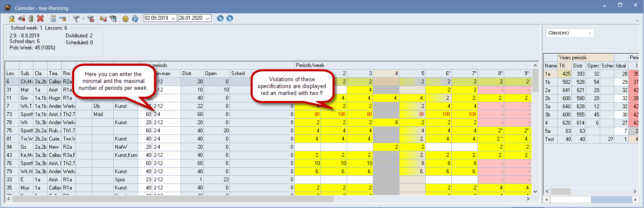Select the Test row in right panel
Screen dimensions: 644x208
click(550, 139)
